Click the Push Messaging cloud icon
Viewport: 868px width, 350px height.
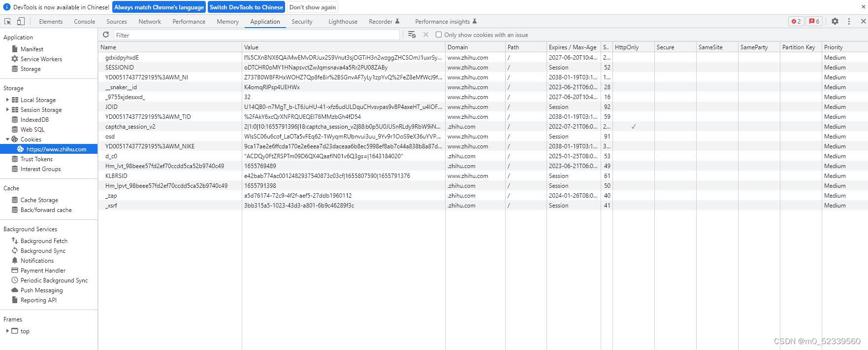point(15,290)
